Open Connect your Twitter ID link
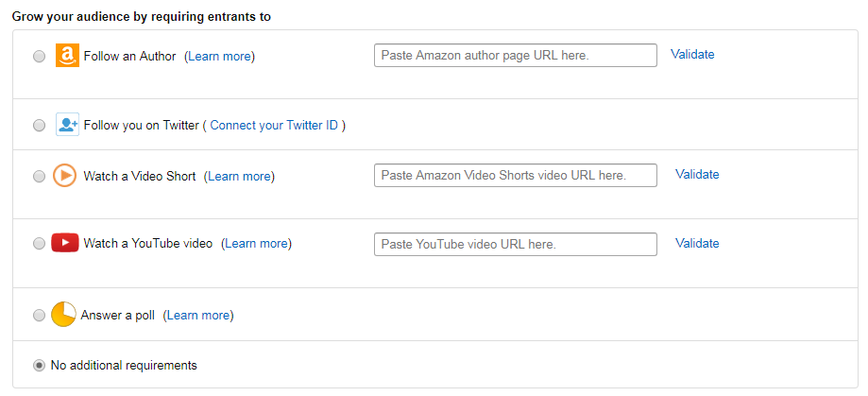The height and width of the screenshot is (396, 868). pos(274,126)
